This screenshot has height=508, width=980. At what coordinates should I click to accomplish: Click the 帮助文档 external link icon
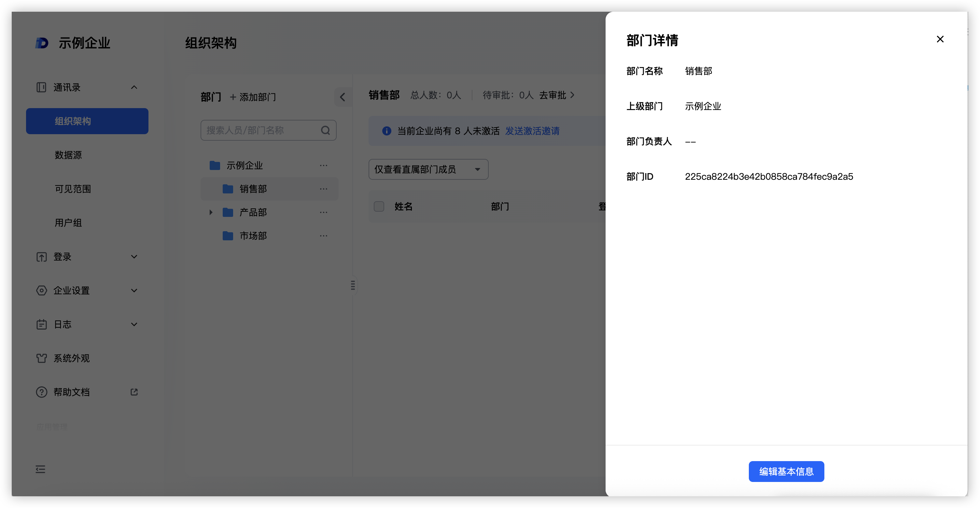click(134, 392)
